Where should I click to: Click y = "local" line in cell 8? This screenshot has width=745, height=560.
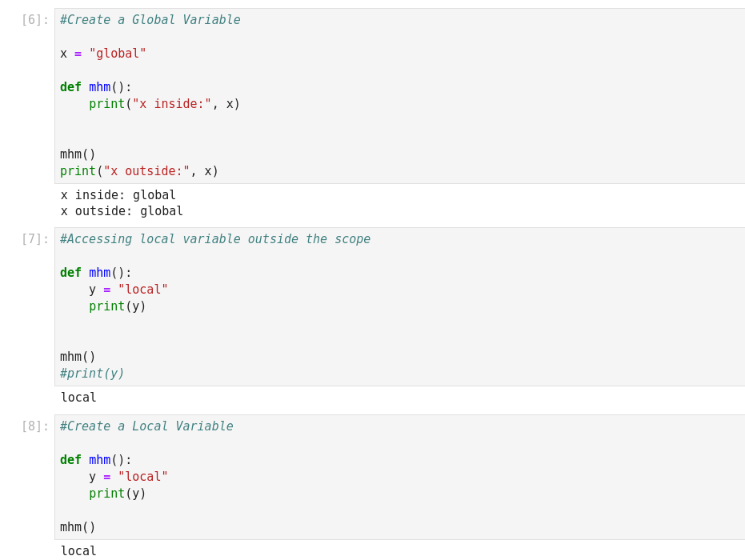click(128, 477)
